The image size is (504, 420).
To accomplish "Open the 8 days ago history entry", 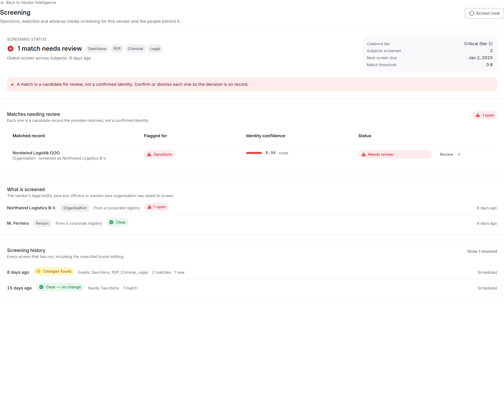I will (252, 272).
